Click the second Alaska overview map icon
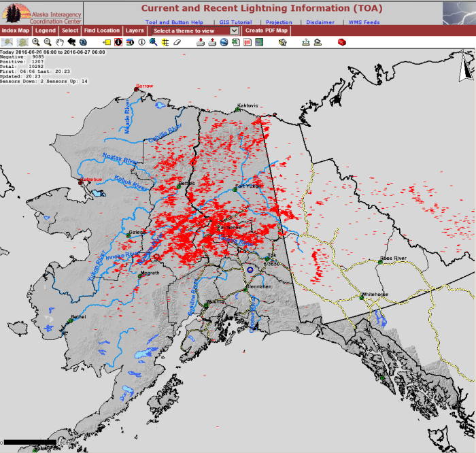 22,42
